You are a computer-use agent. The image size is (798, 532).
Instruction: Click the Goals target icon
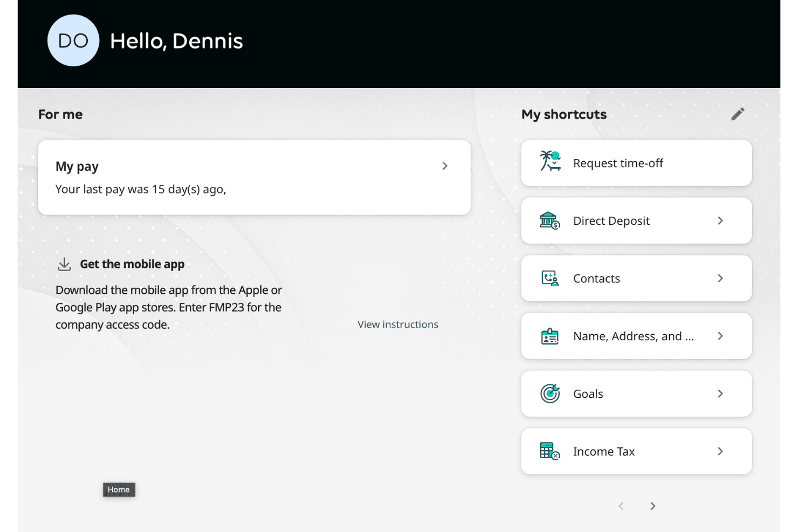pyautogui.click(x=550, y=393)
